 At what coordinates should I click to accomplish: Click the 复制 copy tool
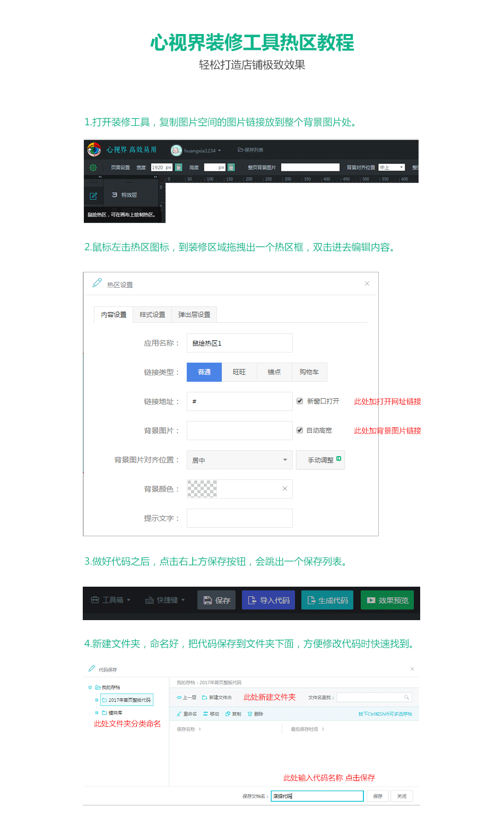pyautogui.click(x=233, y=714)
